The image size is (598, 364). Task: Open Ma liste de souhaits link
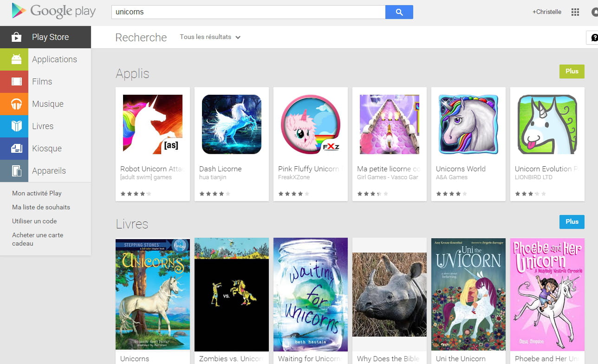tap(41, 207)
